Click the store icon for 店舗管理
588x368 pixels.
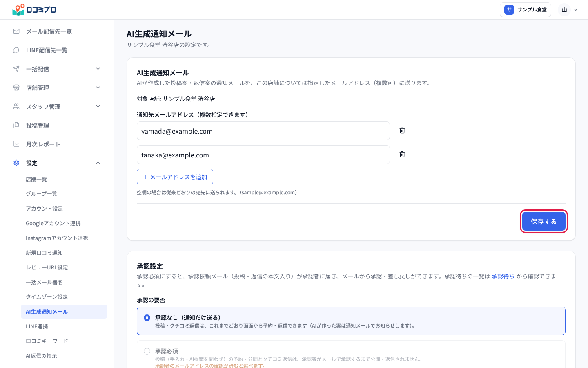[x=16, y=88]
